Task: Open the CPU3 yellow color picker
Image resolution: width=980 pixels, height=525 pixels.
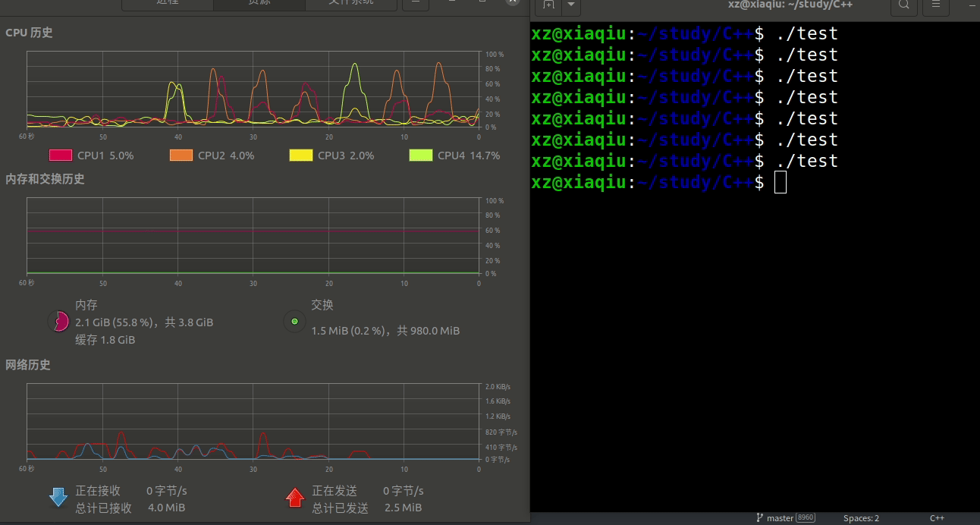Action: (301, 156)
